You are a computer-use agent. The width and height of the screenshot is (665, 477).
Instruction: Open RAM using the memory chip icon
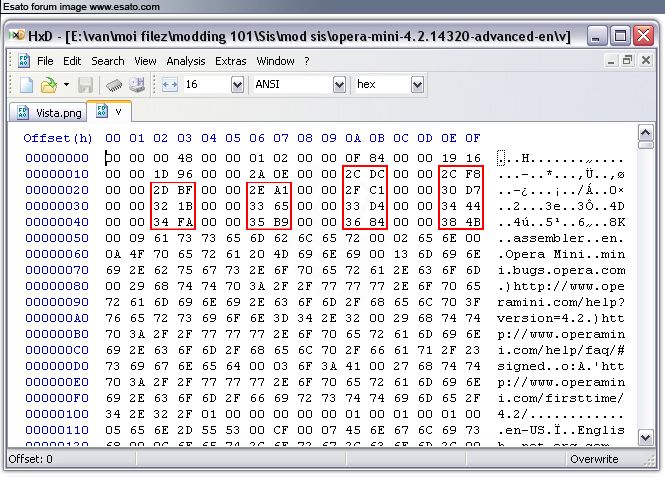pyautogui.click(x=114, y=85)
